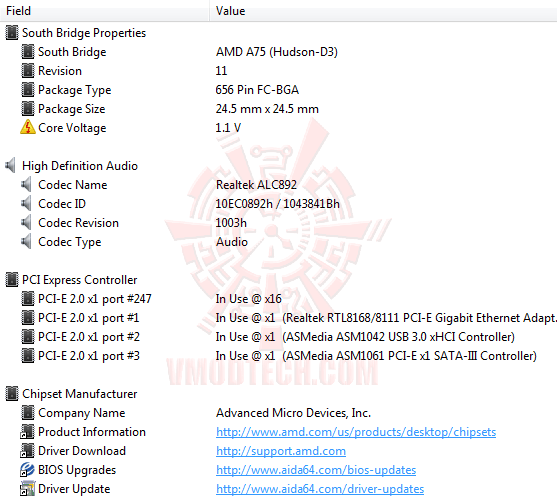Image resolution: width=557 pixels, height=501 pixels.
Task: Click the chip icon next to Package Type
Action: (x=28, y=90)
